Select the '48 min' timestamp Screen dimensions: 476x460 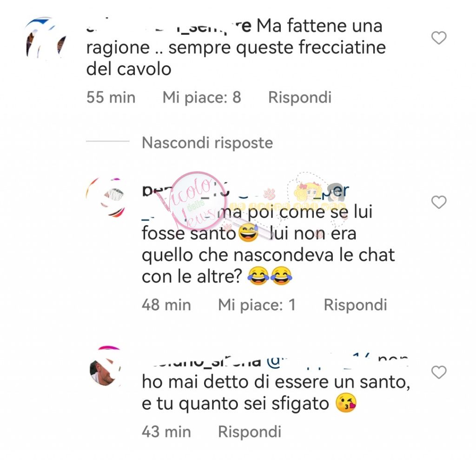tap(166, 305)
